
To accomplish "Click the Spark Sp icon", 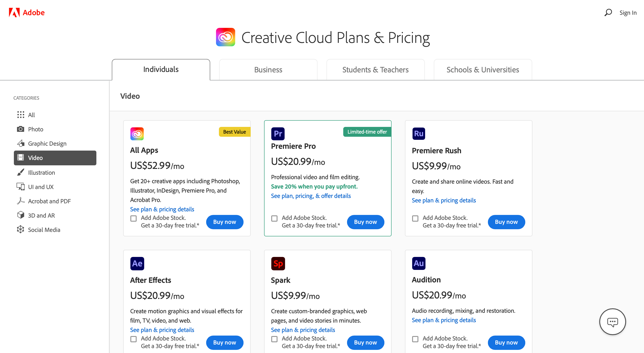I will click(278, 264).
